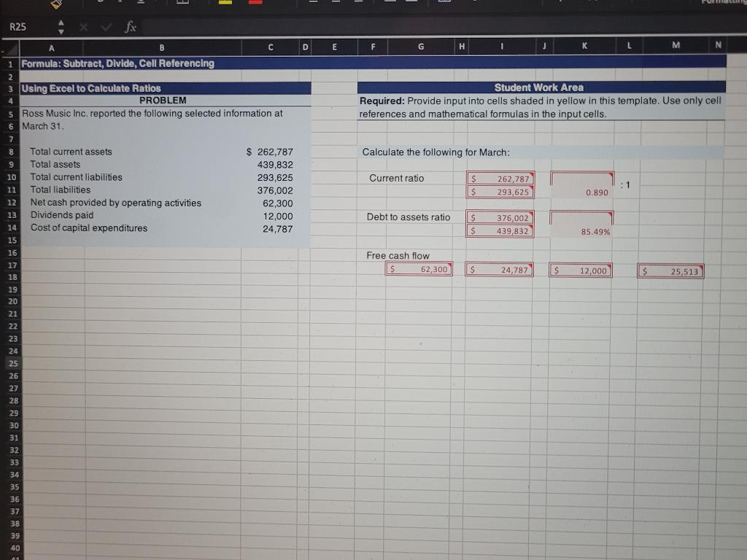Viewport: 747px width, 560px height.
Task: Click the cancel X icon in formula bar
Action: 84,27
